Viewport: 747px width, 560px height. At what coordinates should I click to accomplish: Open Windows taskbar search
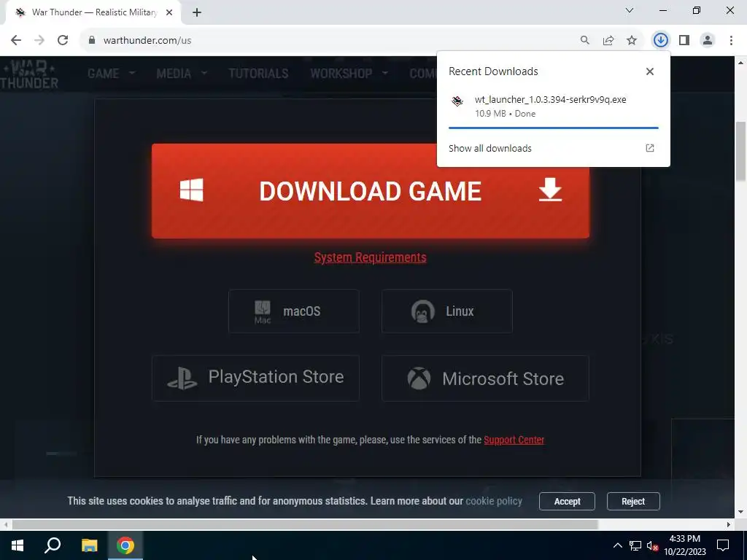point(53,545)
